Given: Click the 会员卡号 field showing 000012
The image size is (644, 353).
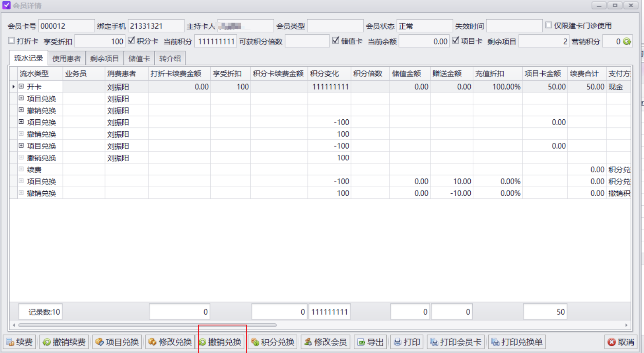Looking at the screenshot, I should click(66, 26).
